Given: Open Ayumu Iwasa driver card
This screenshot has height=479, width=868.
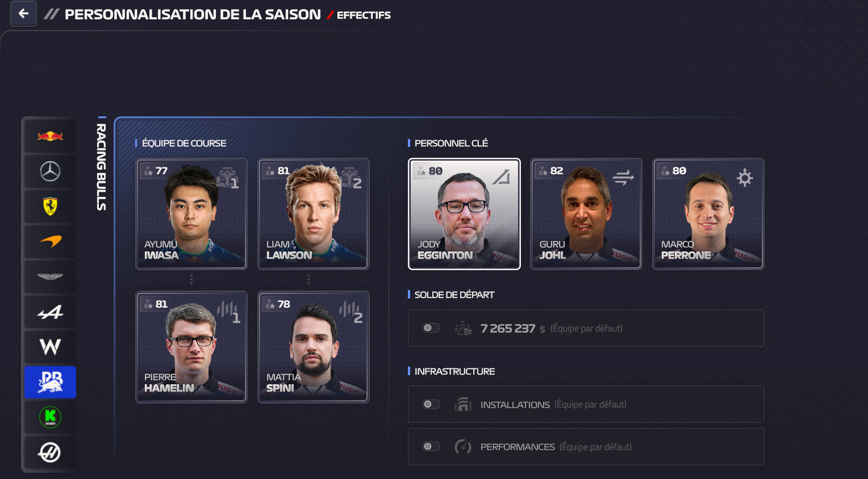Looking at the screenshot, I should pyautogui.click(x=191, y=214).
